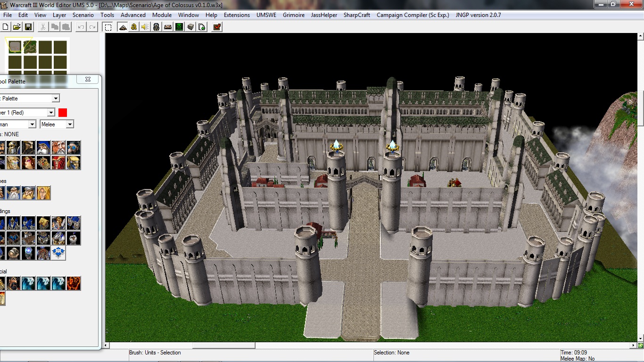Image resolution: width=644 pixels, height=362 pixels.
Task: Open the AI Editor green face icon
Action: pyautogui.click(x=179, y=27)
